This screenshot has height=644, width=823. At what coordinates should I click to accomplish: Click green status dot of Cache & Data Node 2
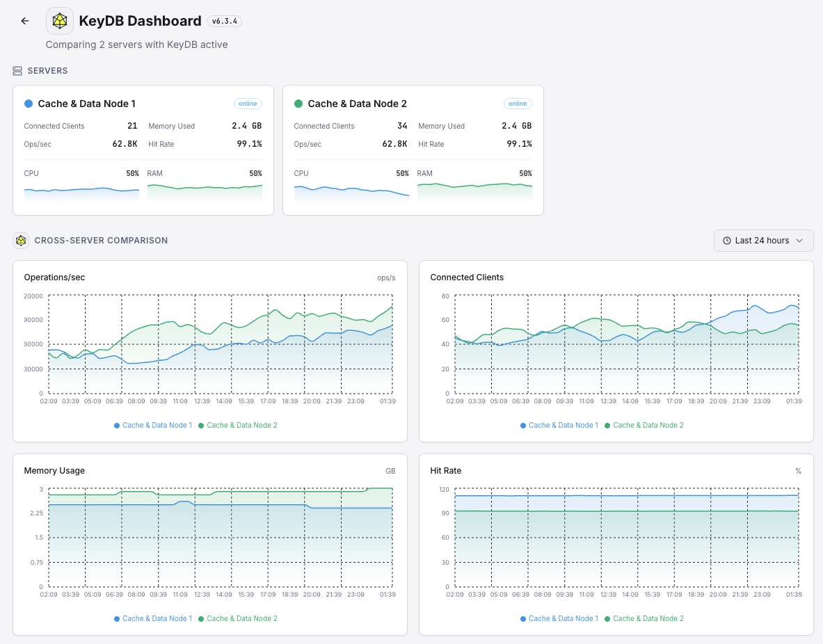[298, 104]
